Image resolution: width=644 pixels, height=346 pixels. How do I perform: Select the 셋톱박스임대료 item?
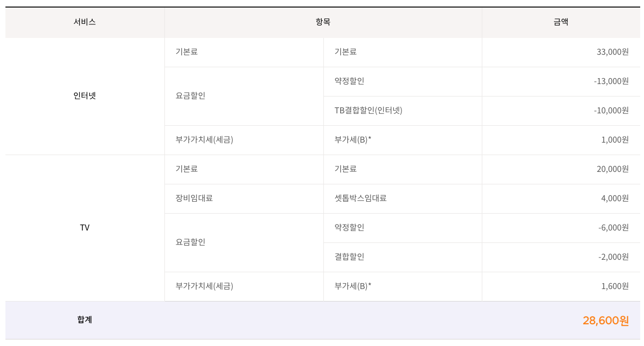[x=360, y=198]
